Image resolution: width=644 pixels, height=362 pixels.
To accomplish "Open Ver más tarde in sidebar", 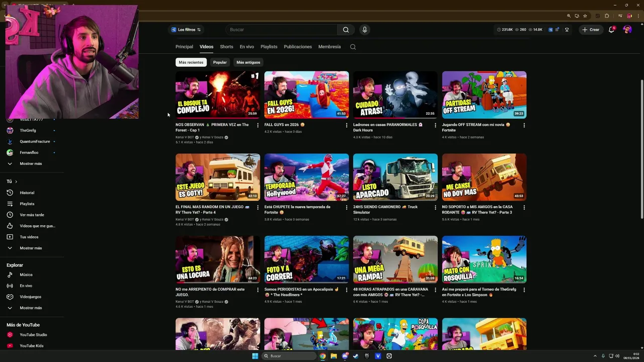I will (x=31, y=215).
